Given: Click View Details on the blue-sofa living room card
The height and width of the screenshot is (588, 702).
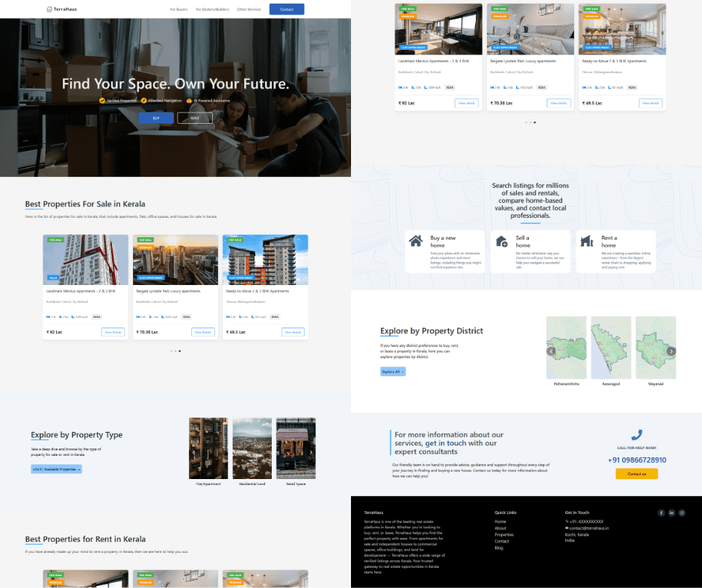Looking at the screenshot, I should click(x=467, y=103).
